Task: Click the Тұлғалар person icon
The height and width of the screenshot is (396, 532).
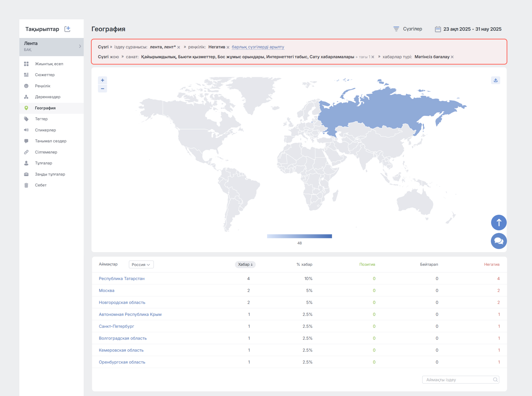Action: [x=26, y=163]
